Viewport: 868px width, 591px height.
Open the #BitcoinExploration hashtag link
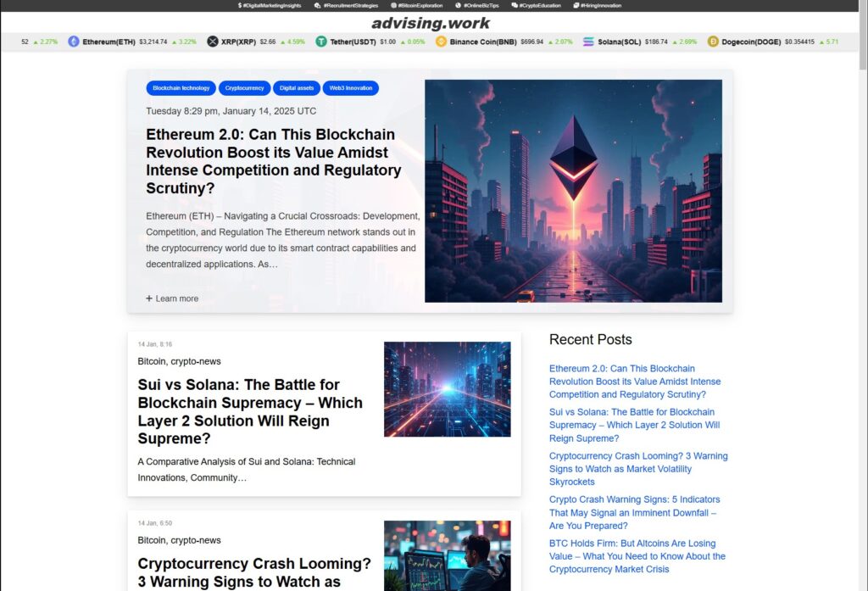[420, 6]
